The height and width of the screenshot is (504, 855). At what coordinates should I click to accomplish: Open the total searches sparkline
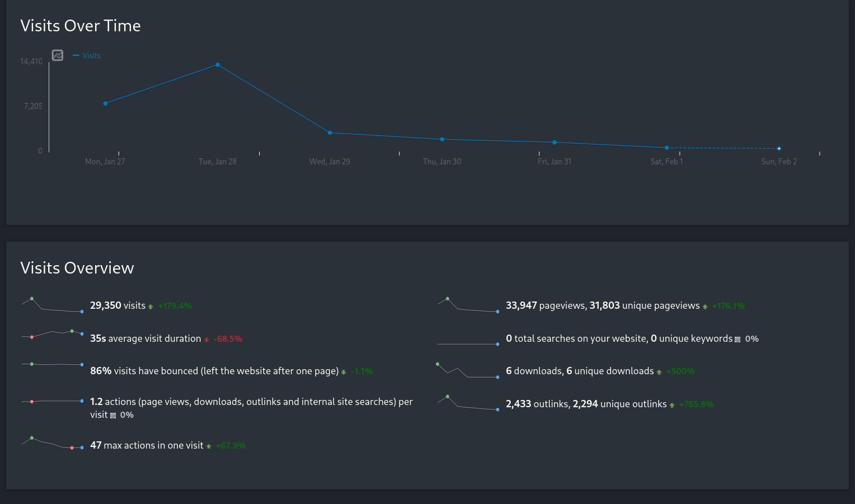click(x=468, y=344)
